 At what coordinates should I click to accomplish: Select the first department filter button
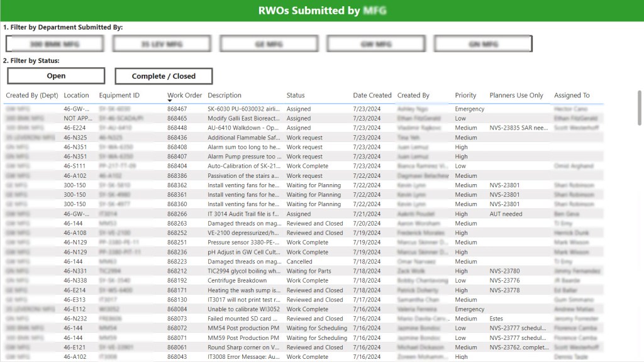point(55,44)
